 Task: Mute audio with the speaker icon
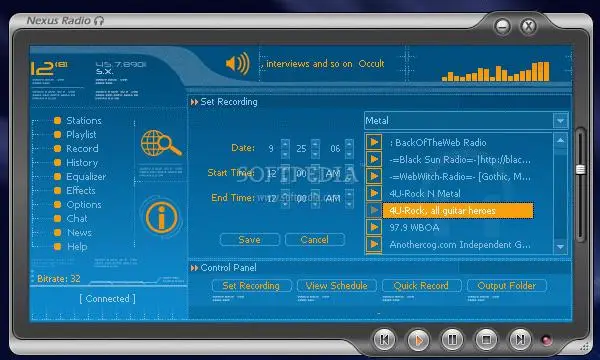click(x=237, y=63)
